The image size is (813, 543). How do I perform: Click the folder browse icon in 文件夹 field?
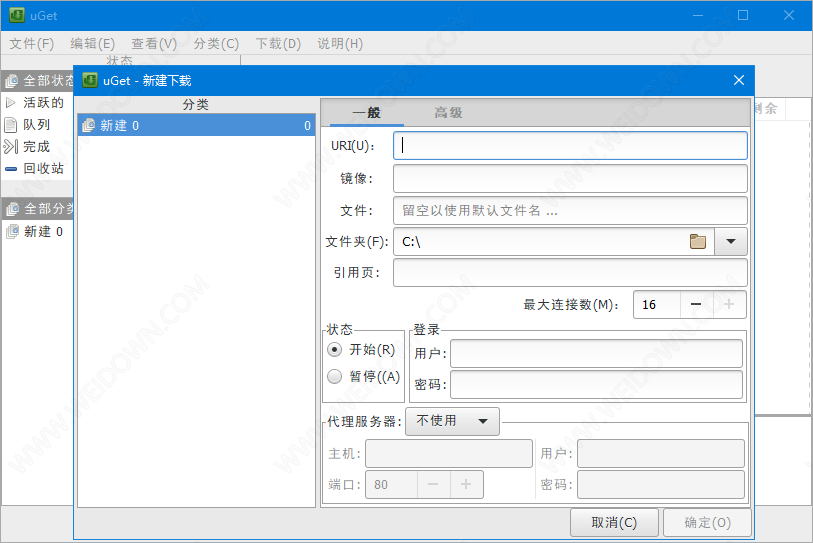[x=698, y=242]
